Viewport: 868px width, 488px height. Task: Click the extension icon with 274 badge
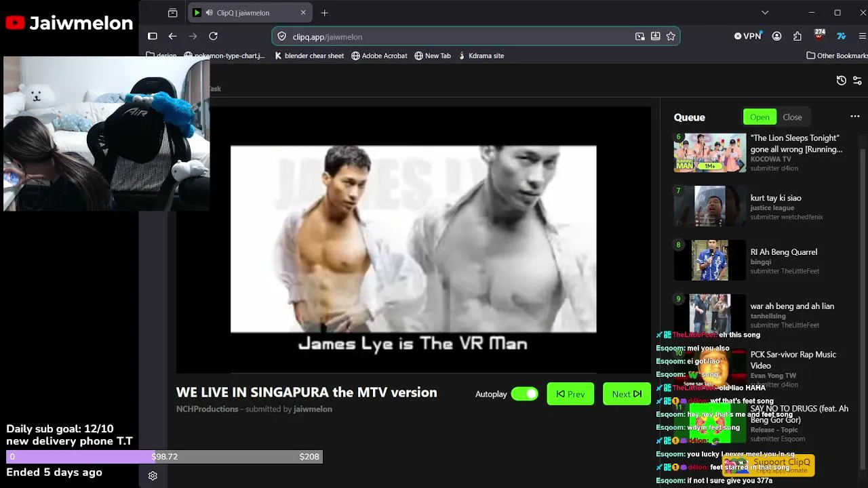point(820,36)
